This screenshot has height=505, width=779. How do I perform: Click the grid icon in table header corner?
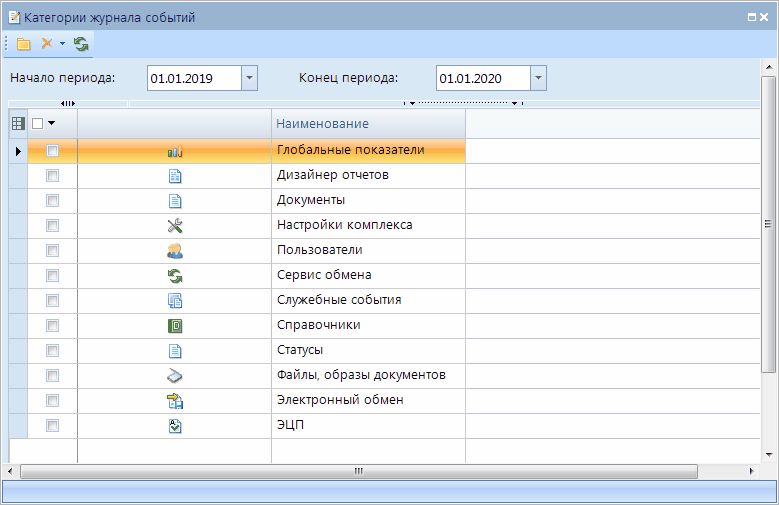tap(18, 124)
